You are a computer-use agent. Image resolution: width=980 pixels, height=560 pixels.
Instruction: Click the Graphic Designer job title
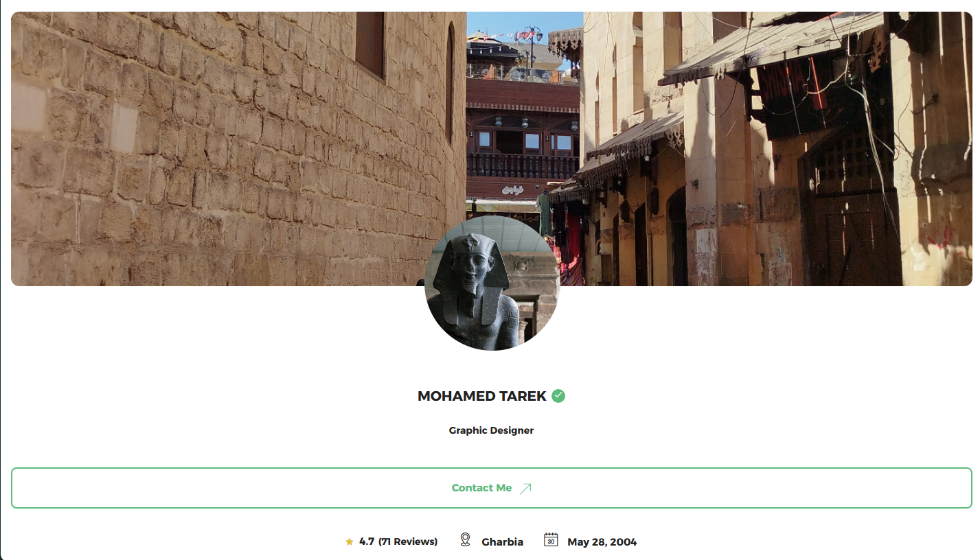[x=491, y=430]
